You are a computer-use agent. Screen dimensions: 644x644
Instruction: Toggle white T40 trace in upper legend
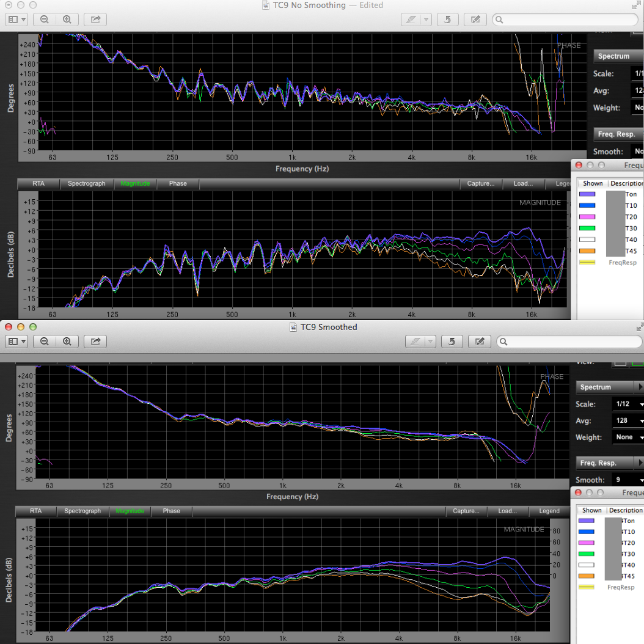click(587, 240)
